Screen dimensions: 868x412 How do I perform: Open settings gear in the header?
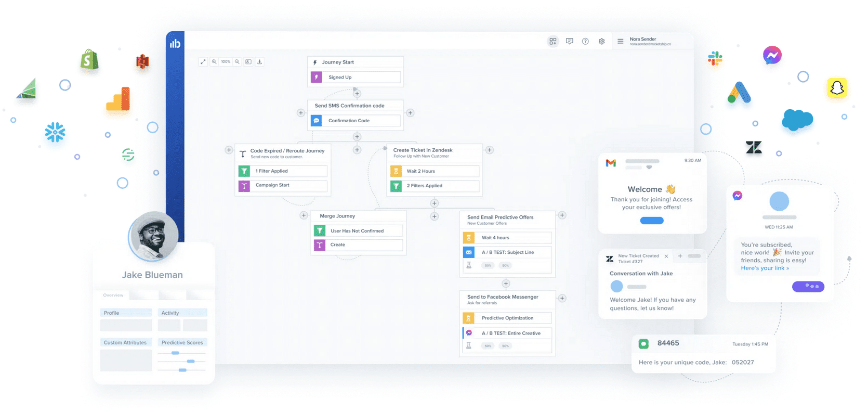tap(601, 41)
